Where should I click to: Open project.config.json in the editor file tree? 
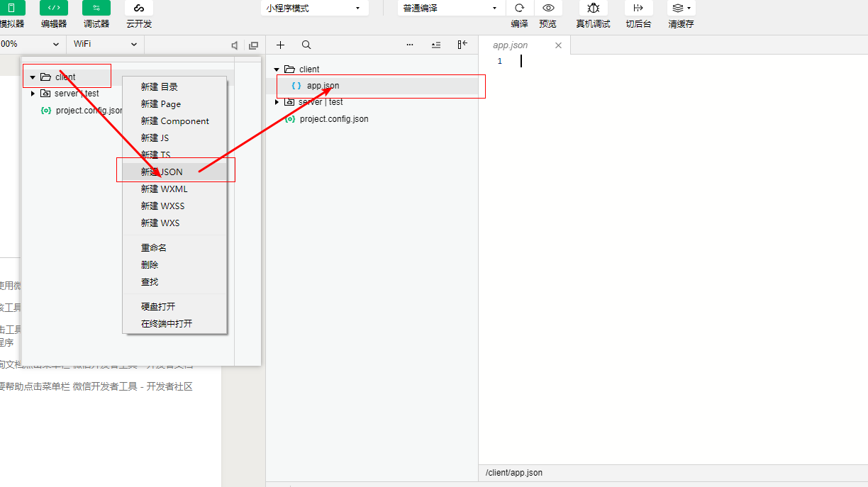pos(334,119)
